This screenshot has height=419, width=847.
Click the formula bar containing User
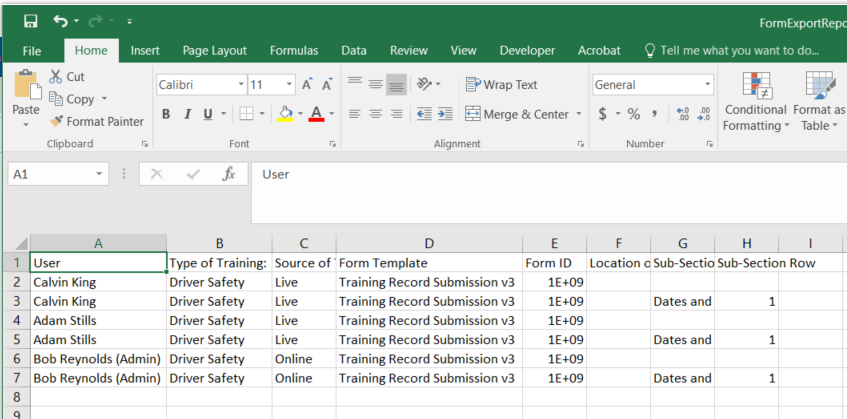[549, 193]
